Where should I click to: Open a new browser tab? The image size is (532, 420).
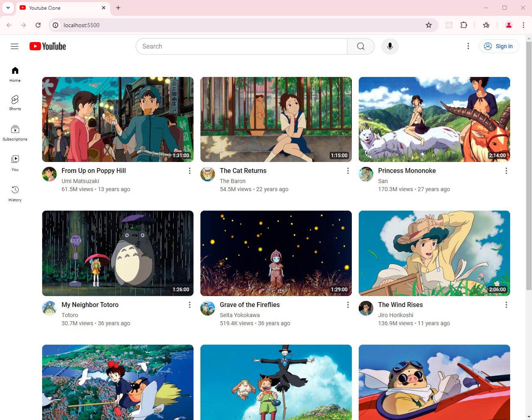[118, 8]
